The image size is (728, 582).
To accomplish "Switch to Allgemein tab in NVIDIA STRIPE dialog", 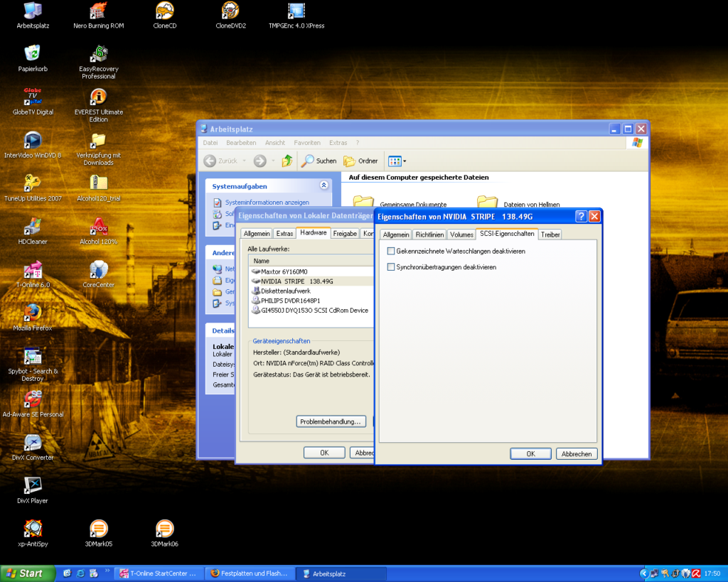I will [395, 235].
